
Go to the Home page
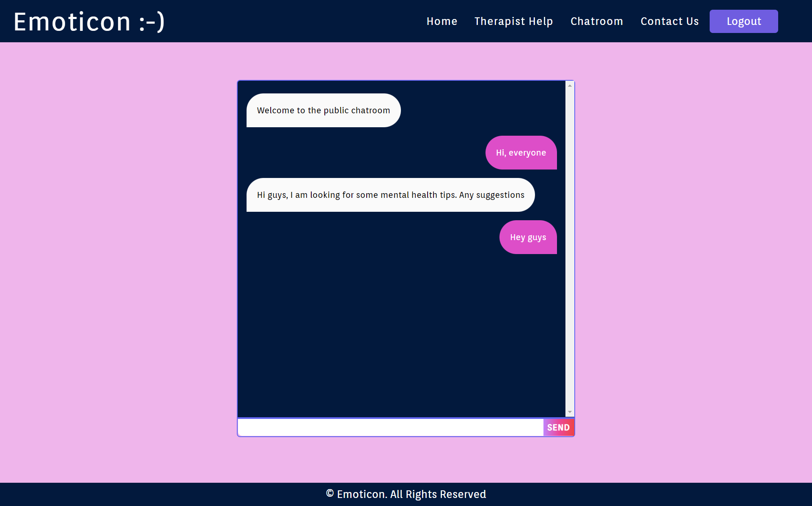point(442,21)
